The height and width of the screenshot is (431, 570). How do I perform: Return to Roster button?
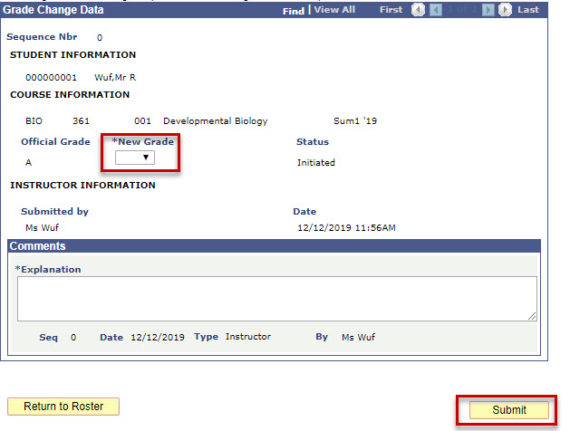coord(63,406)
